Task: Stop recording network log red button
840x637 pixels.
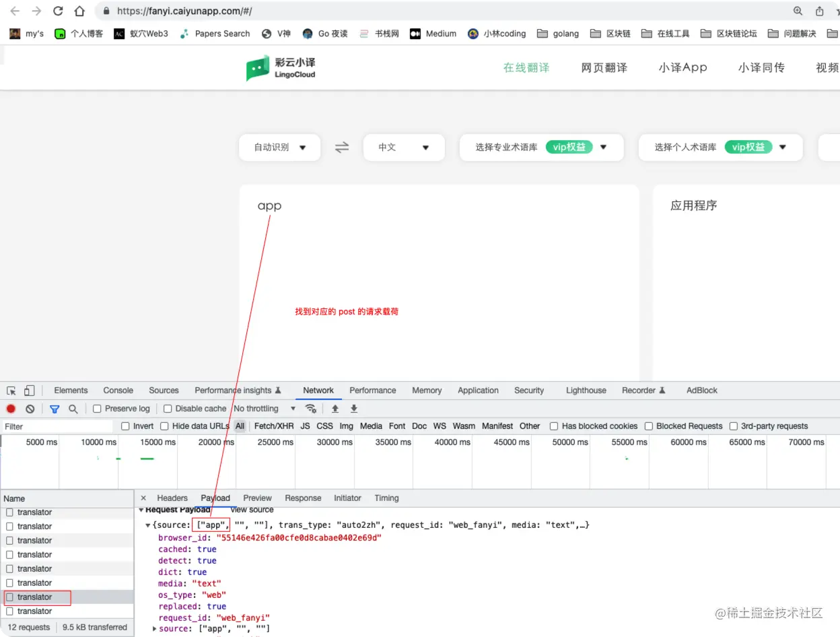Action: pyautogui.click(x=11, y=409)
